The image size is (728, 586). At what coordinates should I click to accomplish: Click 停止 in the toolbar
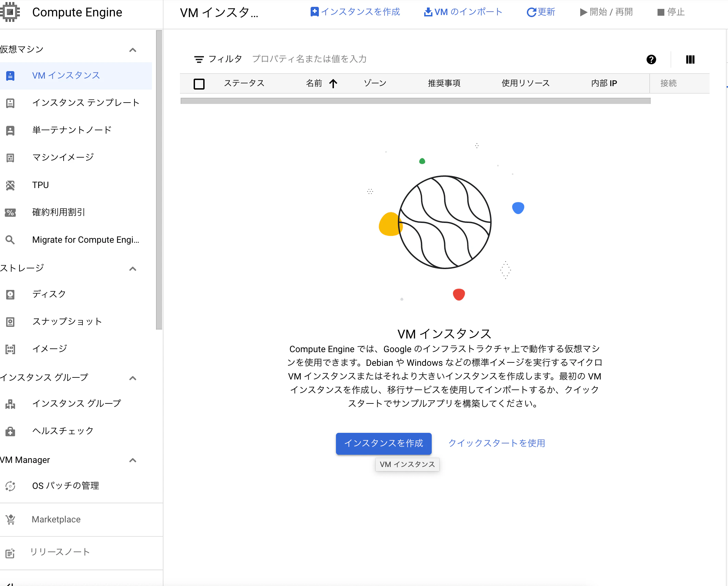pos(671,12)
